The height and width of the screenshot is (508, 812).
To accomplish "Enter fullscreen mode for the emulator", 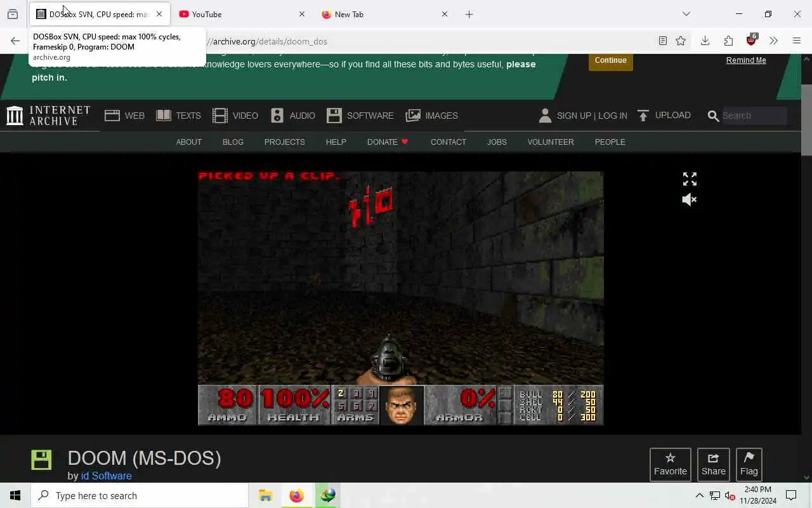I will pos(690,179).
